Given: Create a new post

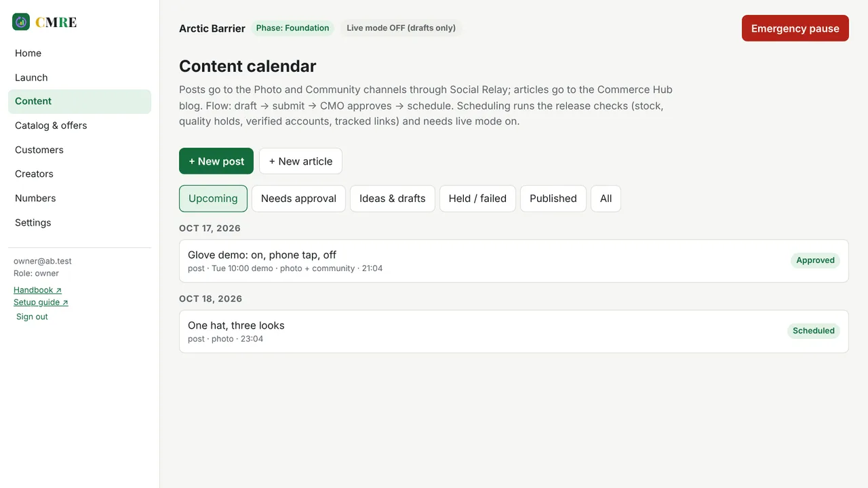Looking at the screenshot, I should [216, 161].
